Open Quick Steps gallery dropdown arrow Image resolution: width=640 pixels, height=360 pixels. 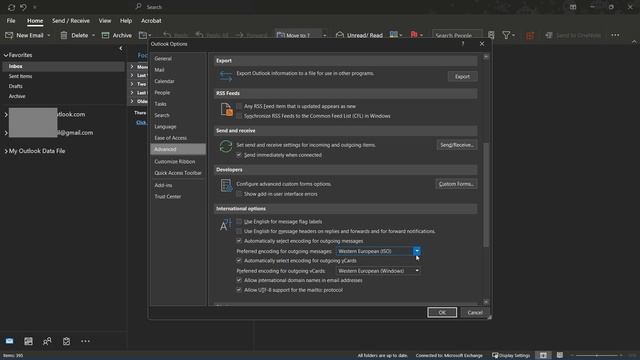click(x=324, y=36)
